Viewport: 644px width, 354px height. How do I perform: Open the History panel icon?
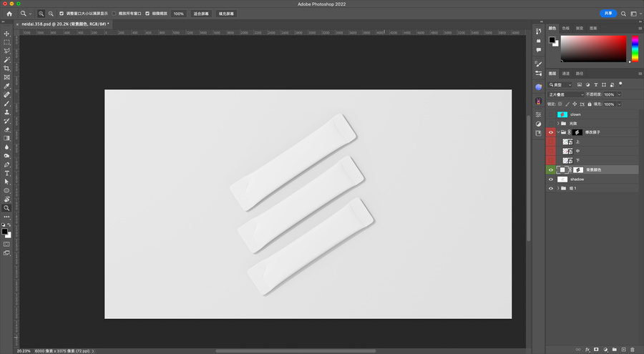click(538, 31)
